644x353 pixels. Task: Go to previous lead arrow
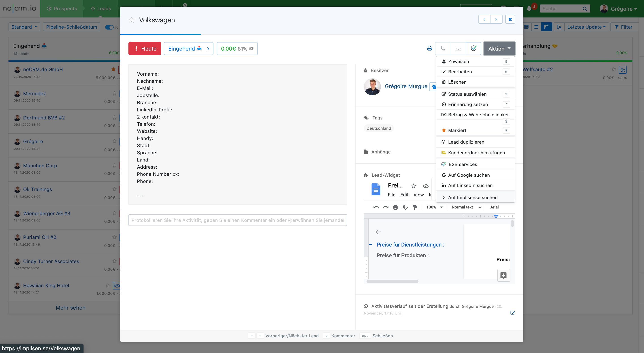(x=484, y=19)
